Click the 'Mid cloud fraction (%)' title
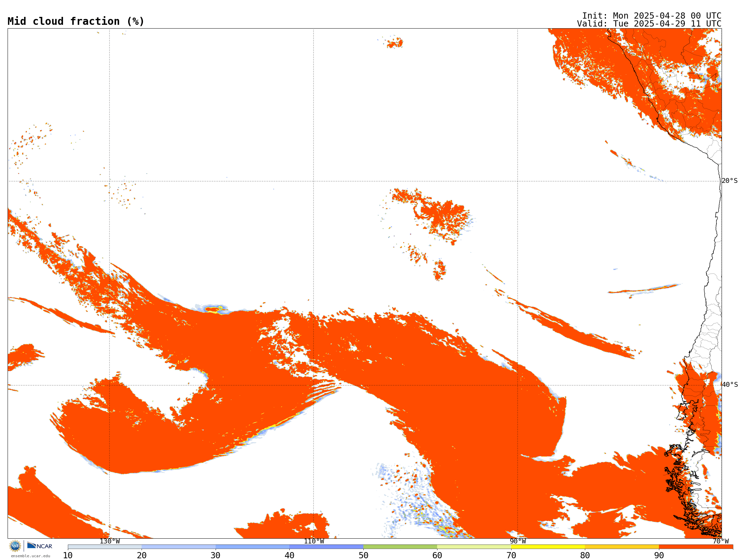Image resolution: width=744 pixels, height=560 pixels. (x=76, y=21)
